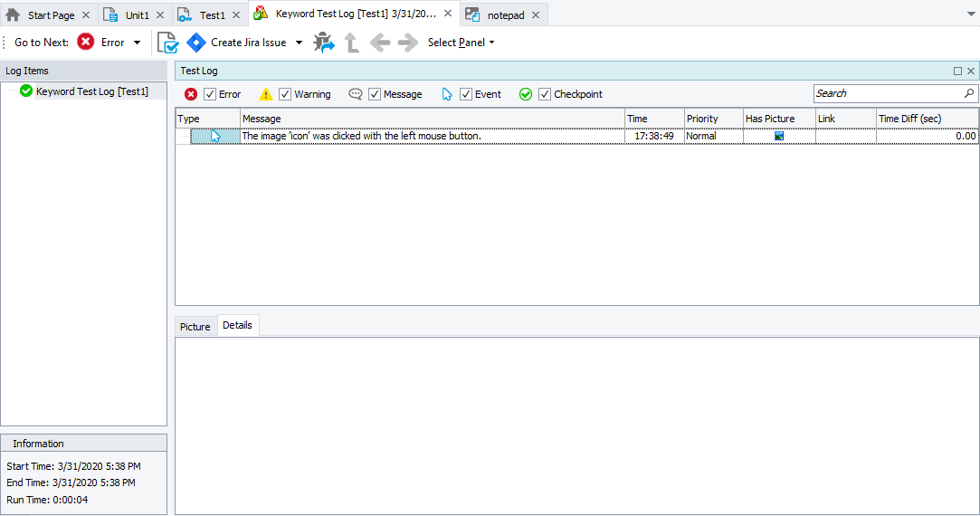Switch to the Start Page tab

(51, 15)
